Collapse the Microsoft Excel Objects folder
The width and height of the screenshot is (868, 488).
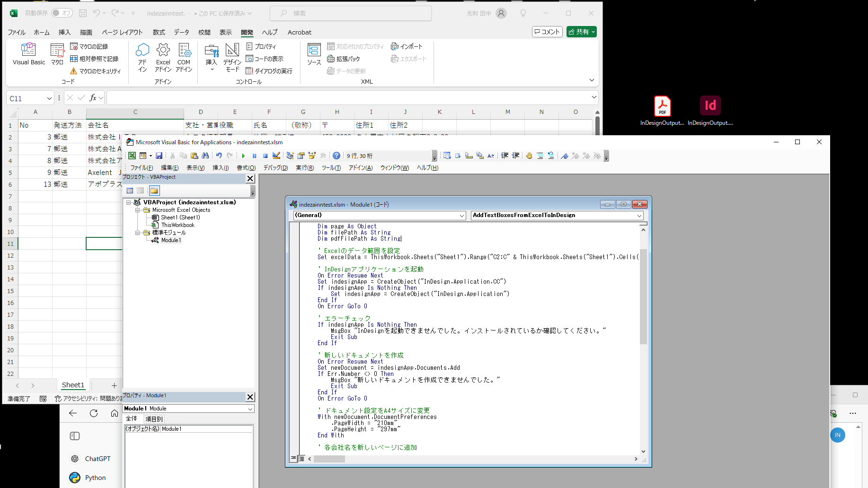(138, 210)
